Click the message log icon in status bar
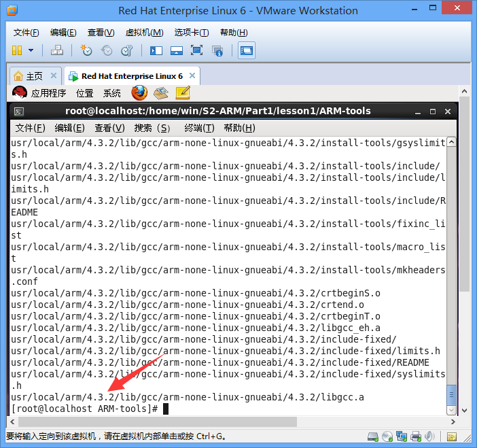Screen dimensions: 477x448 point(452,437)
